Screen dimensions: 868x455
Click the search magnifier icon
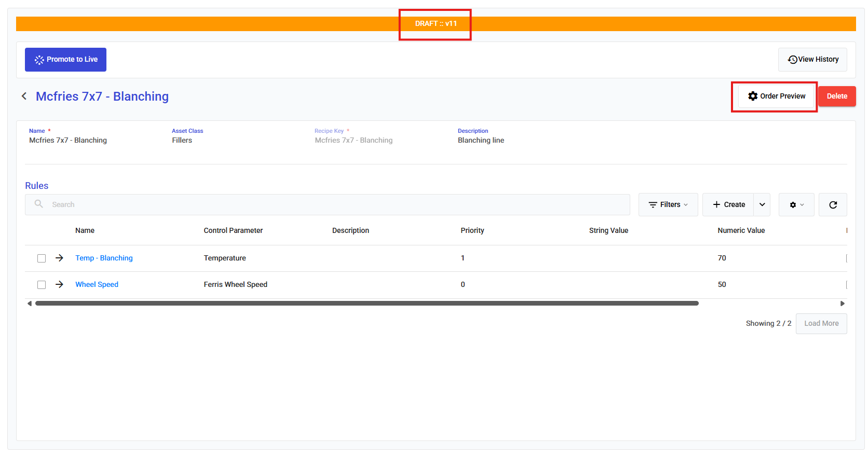pyautogui.click(x=39, y=204)
